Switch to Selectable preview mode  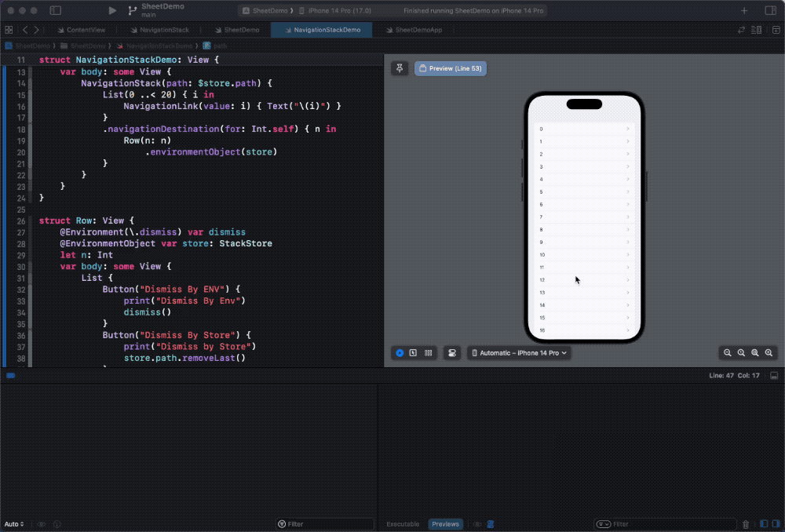pos(414,352)
